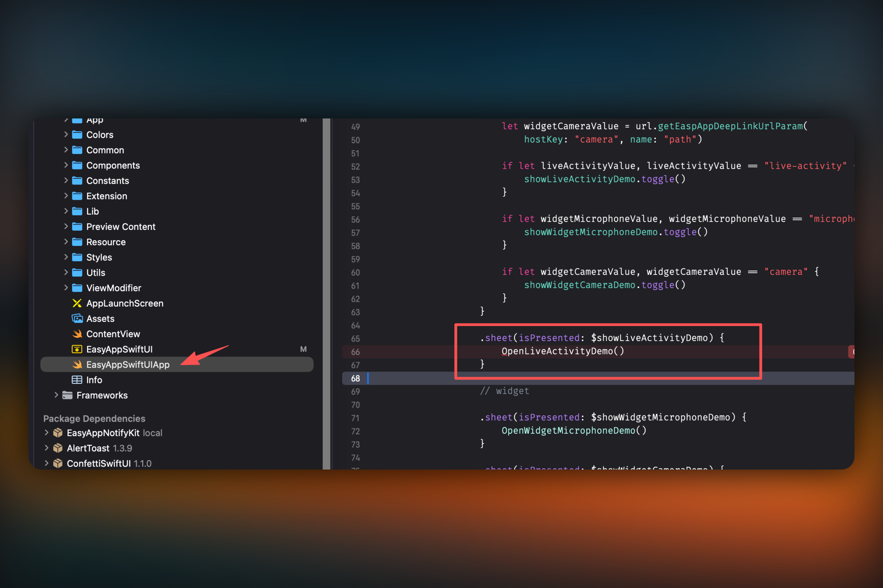Select the EasyAppSwiftUI app target file
The image size is (883, 588).
tap(119, 349)
